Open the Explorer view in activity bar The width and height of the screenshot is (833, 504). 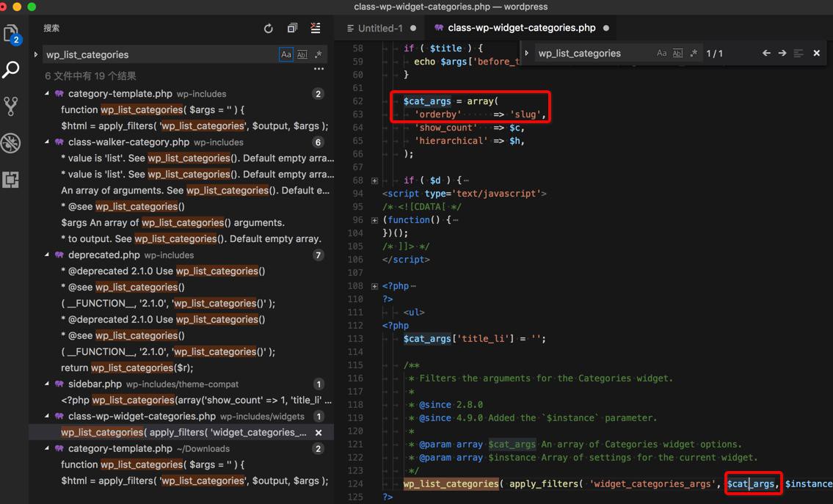11,33
